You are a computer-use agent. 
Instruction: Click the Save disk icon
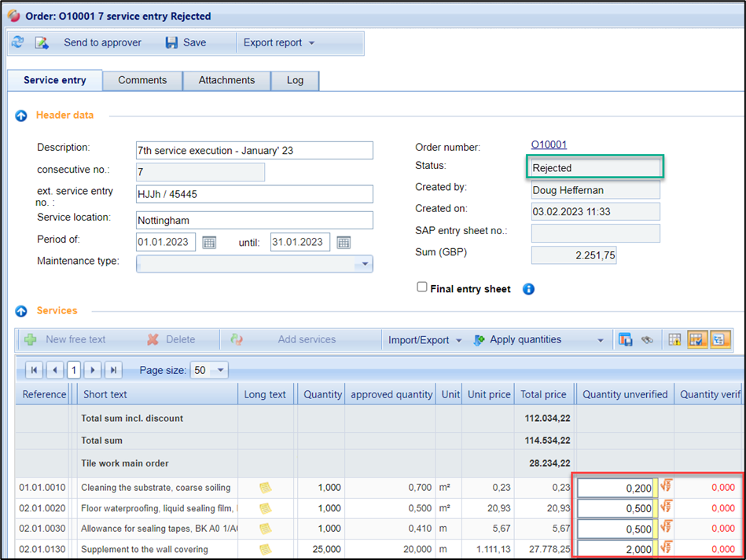[172, 43]
